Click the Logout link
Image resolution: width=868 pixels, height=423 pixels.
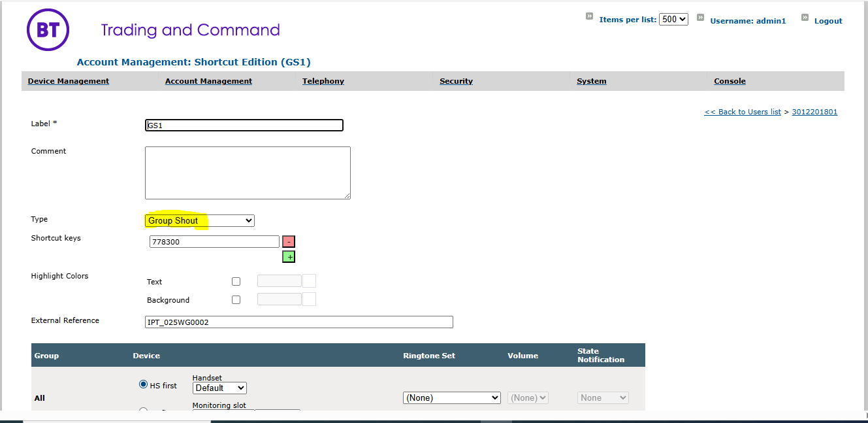[x=828, y=21]
